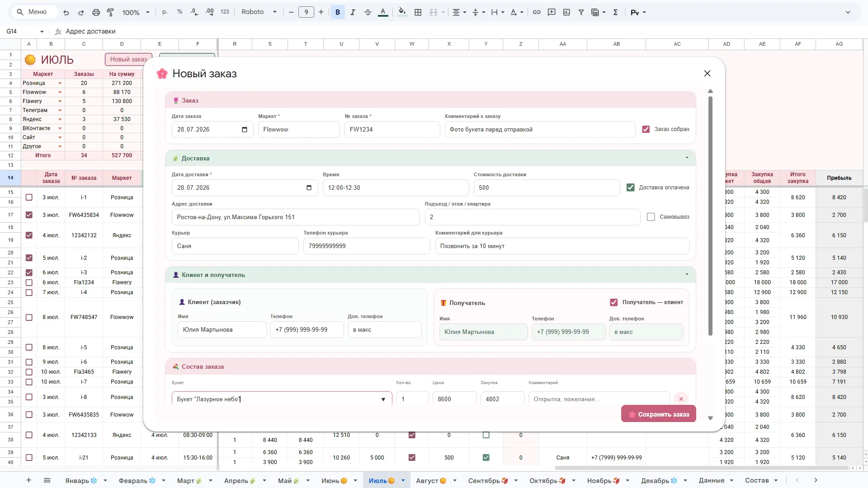The width and height of the screenshot is (868, 488).
Task: Collapse 'Клиент и получатель' section
Action: (x=687, y=274)
